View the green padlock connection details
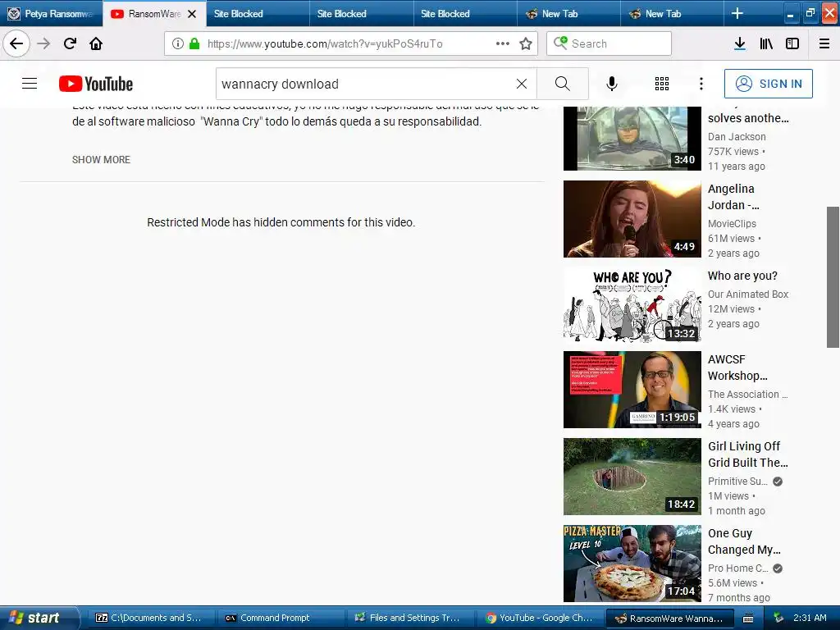 click(x=194, y=43)
